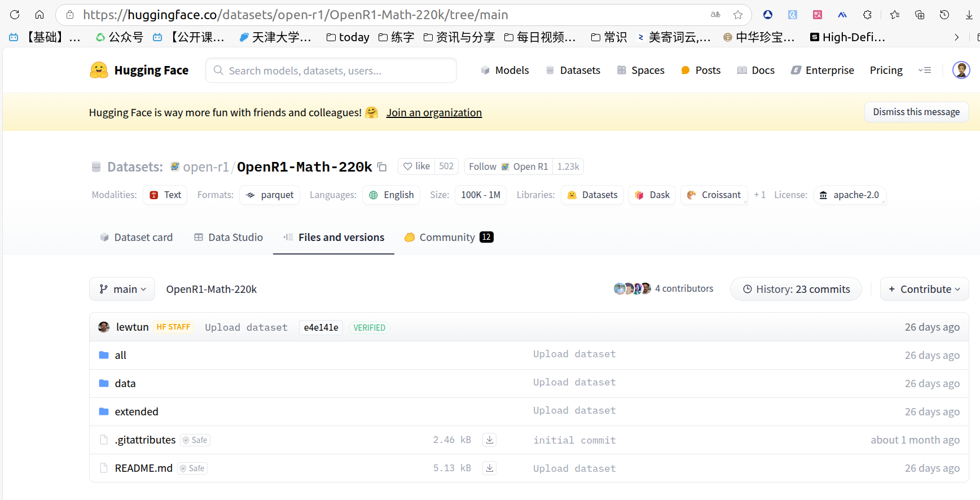Open History: 23 commits
This screenshot has width=980, height=500.
click(x=796, y=289)
